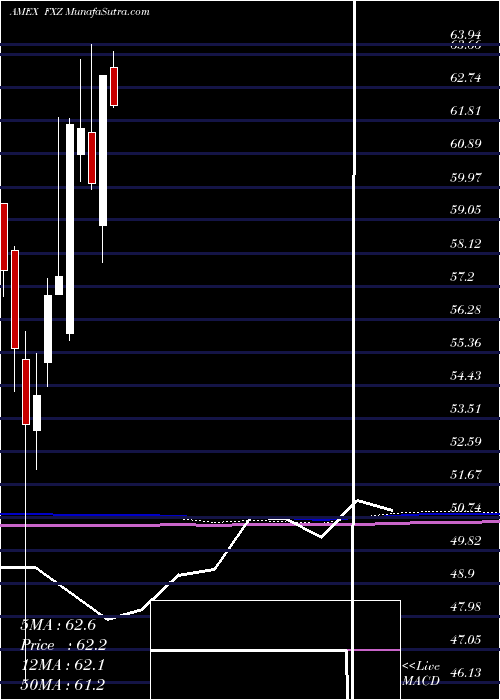Click the 62.74 price axis label
500x700 pixels.
click(466, 78)
